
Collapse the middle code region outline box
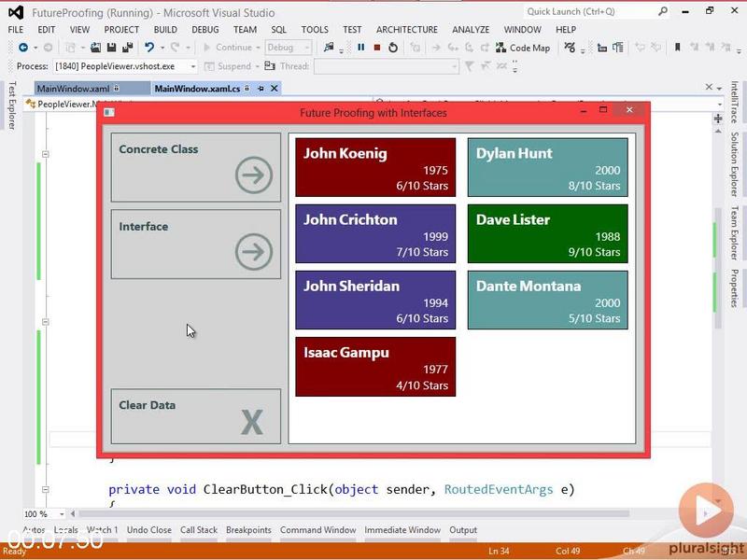(45, 322)
